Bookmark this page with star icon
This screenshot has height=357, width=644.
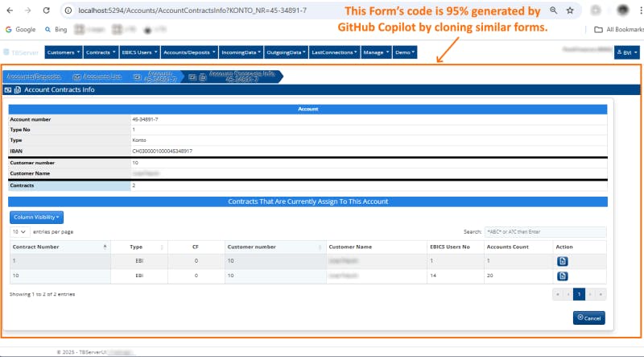(571, 10)
